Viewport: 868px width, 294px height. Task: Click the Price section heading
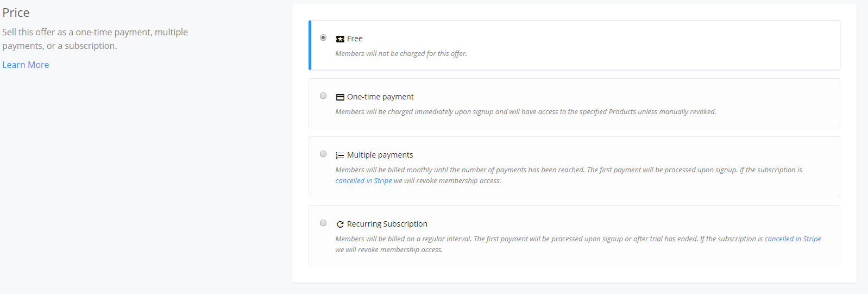[x=16, y=12]
